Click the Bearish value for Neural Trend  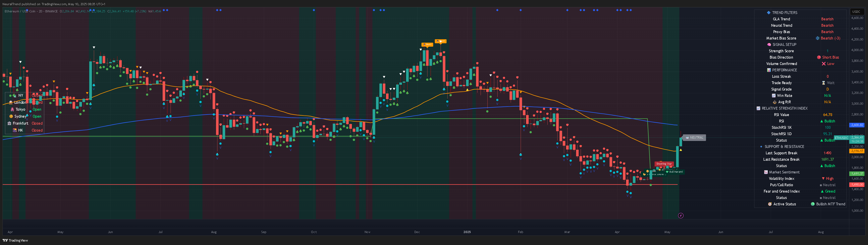pyautogui.click(x=827, y=25)
